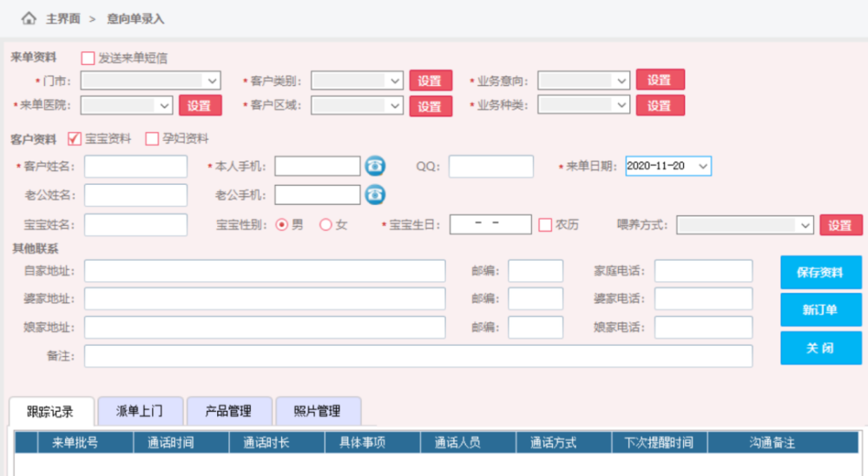868x476 pixels.
Task: Click the 沟通备注 column header
Action: (783, 443)
